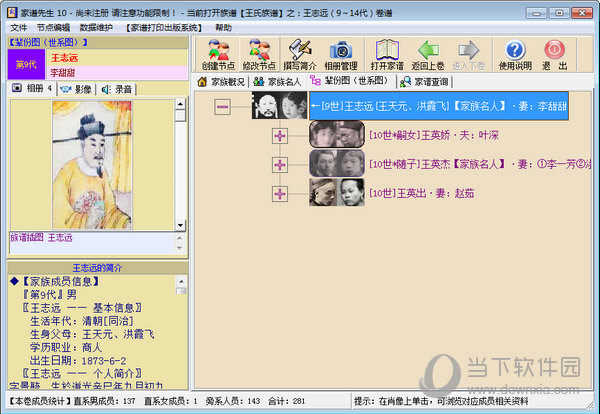Switch to the 录音 tab
600x414 pixels.
116,89
